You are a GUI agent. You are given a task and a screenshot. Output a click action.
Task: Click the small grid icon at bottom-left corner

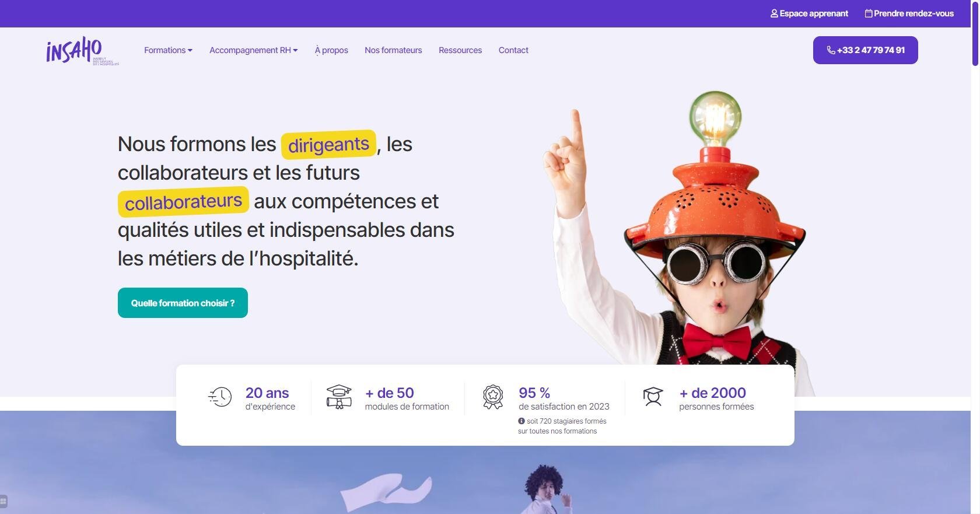[3, 501]
